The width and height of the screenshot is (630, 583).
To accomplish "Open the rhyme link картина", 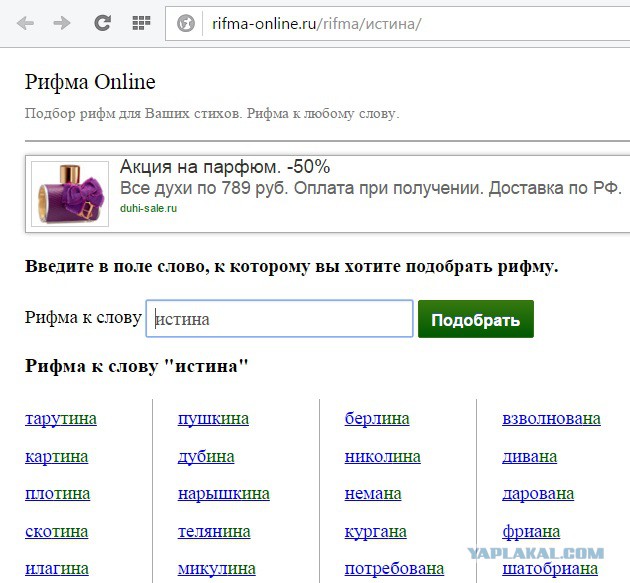I will pyautogui.click(x=56, y=457).
